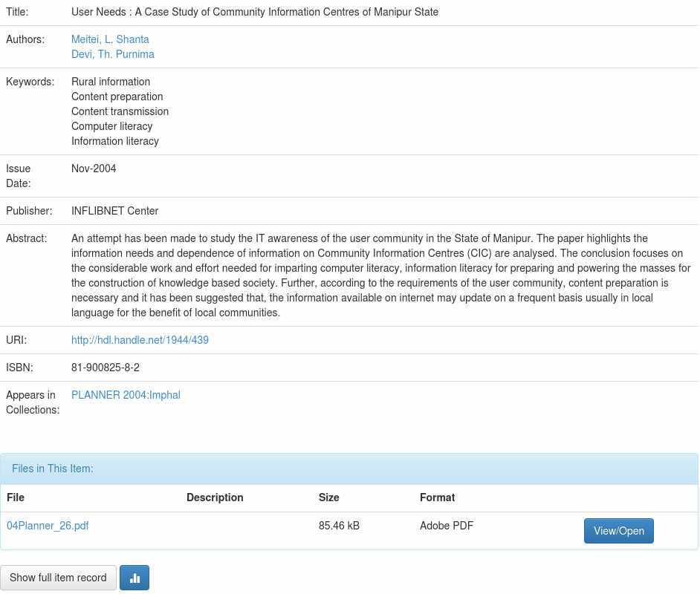Screen dimensions: 700x594
Task: Follow the hdl.handle.net URI link
Action: (140, 340)
